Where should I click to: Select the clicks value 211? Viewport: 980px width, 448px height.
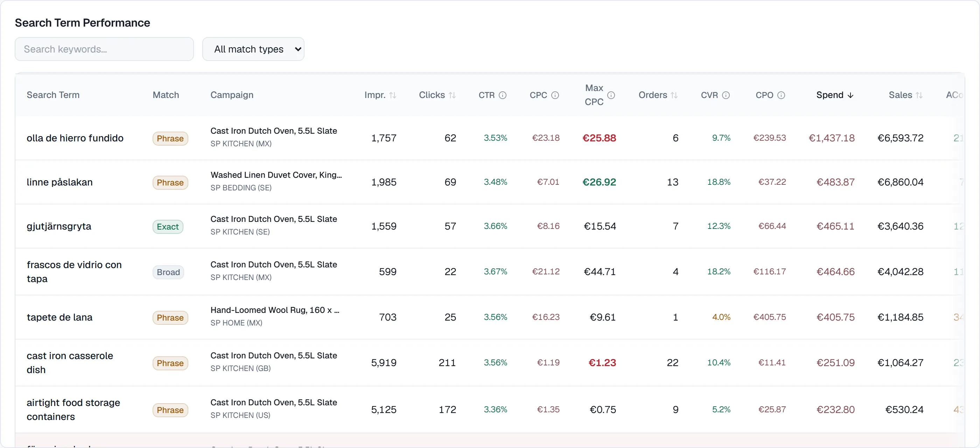coord(447,363)
